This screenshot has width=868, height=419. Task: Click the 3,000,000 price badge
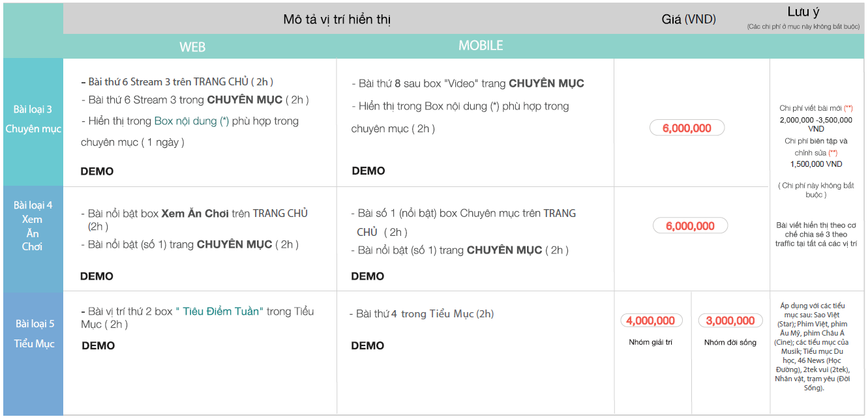point(730,321)
